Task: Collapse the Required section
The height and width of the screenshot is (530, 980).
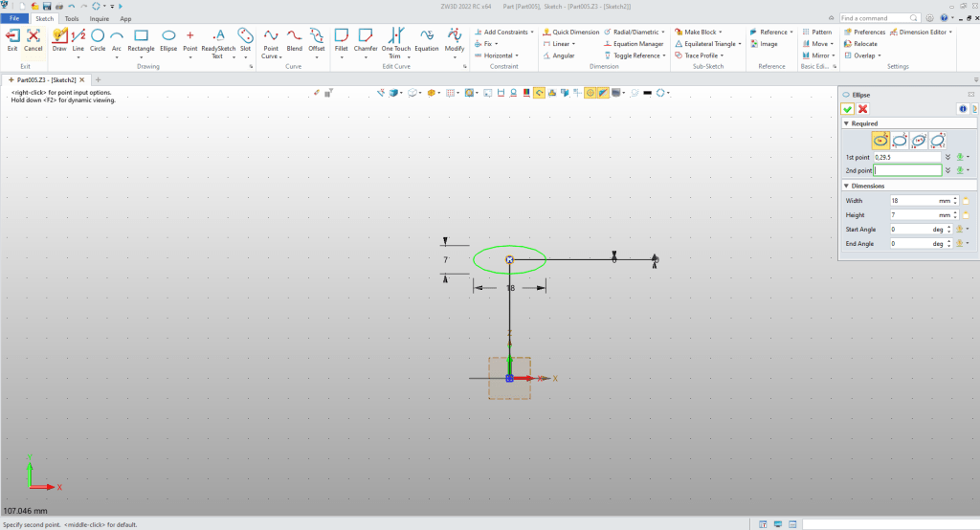Action: pos(846,123)
